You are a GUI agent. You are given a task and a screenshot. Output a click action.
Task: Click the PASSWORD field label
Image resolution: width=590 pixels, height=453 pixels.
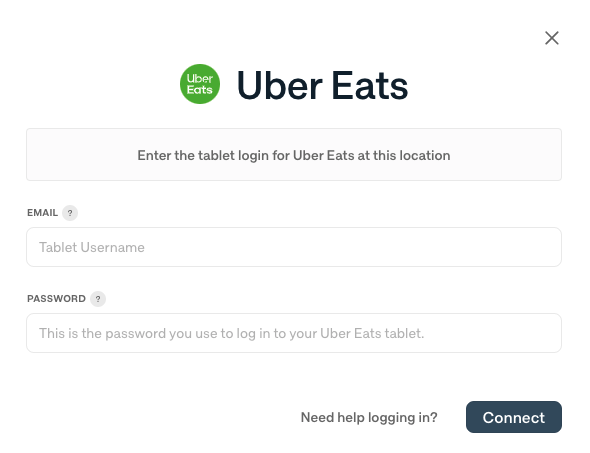tap(56, 299)
